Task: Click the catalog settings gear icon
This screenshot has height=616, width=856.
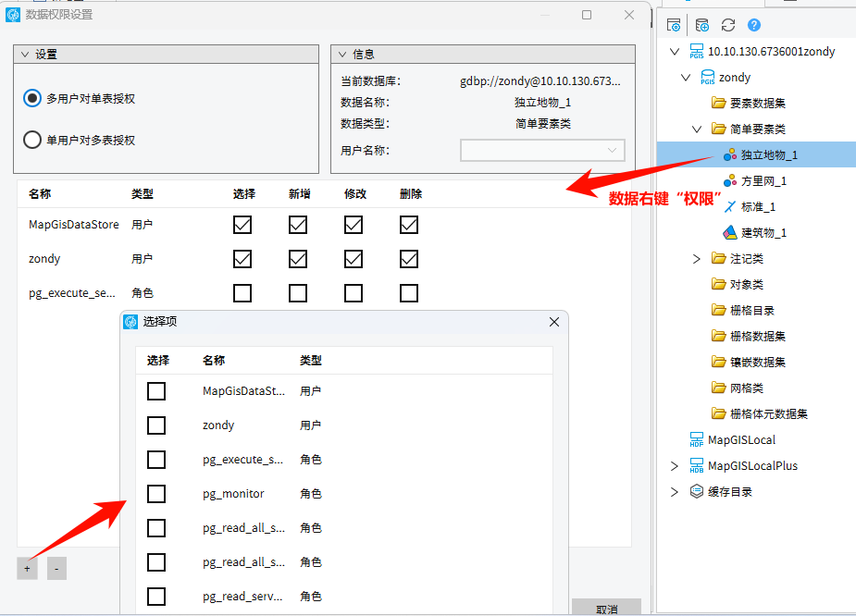Action: [x=674, y=25]
